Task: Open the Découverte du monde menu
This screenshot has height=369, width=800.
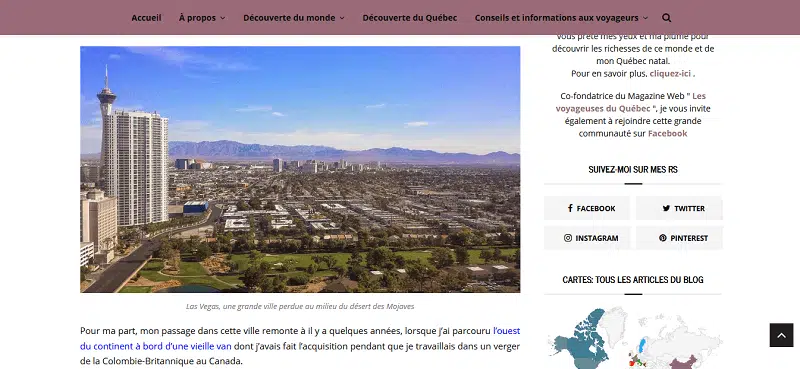Action: pos(289,18)
